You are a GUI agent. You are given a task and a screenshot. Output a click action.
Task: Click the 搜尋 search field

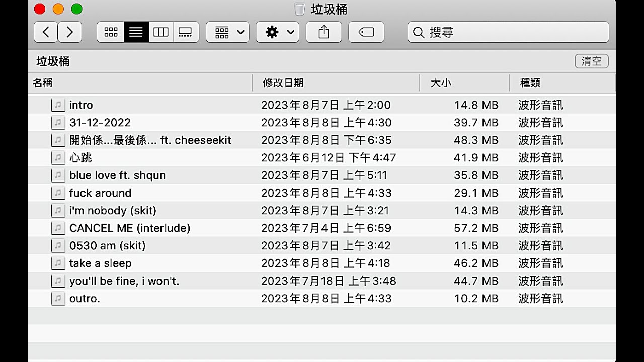coord(508,32)
